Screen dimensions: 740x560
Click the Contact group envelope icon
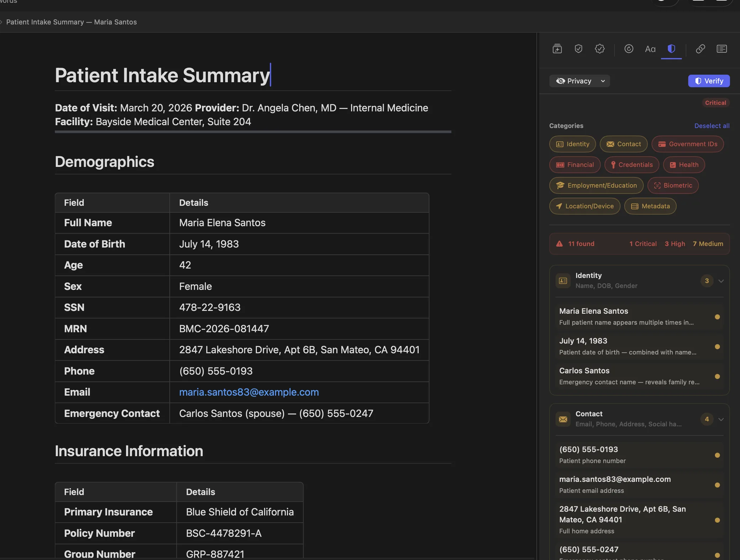(x=563, y=419)
